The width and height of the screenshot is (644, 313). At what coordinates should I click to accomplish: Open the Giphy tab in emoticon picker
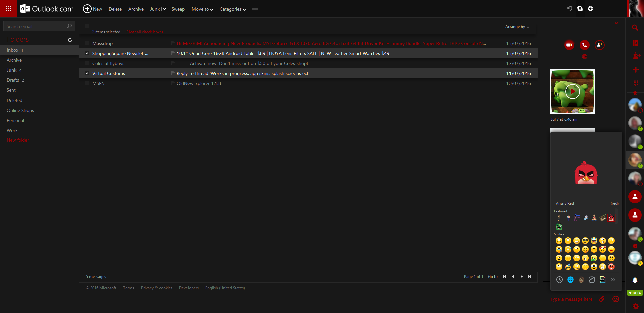603,279
